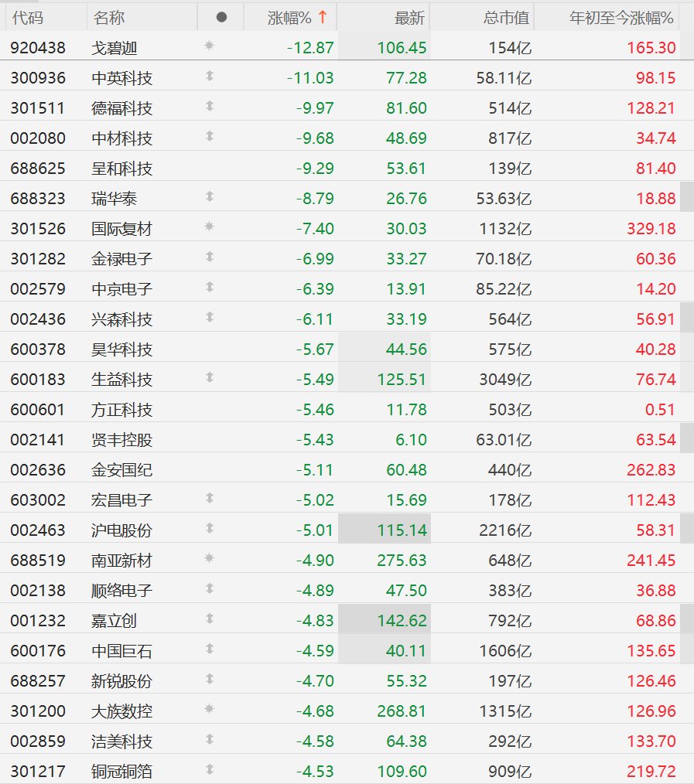The image size is (694, 784).
Task: Click market cap 178亿
Action: (510, 499)
